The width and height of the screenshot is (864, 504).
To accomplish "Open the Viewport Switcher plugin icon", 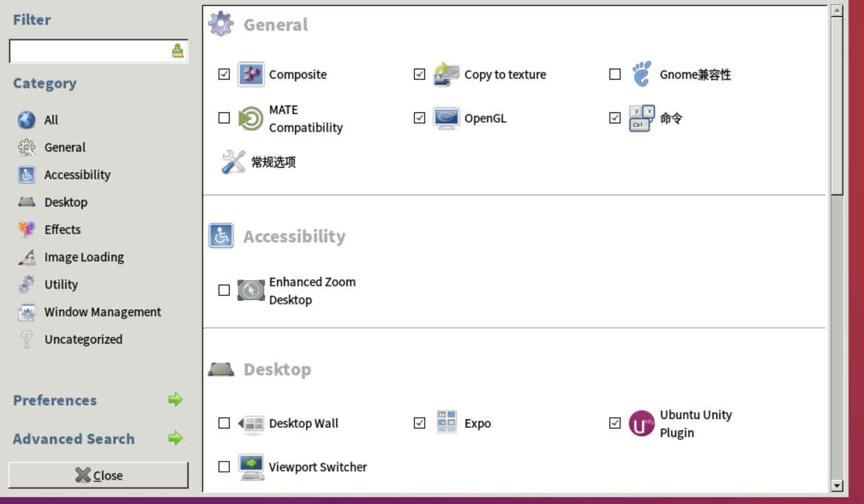I will coord(251,466).
